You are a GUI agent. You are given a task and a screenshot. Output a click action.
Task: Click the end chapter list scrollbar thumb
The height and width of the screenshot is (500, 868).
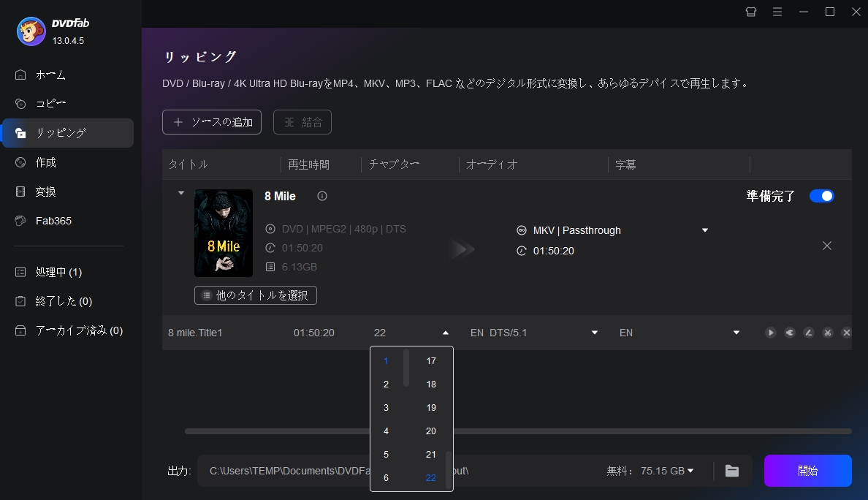(449, 470)
